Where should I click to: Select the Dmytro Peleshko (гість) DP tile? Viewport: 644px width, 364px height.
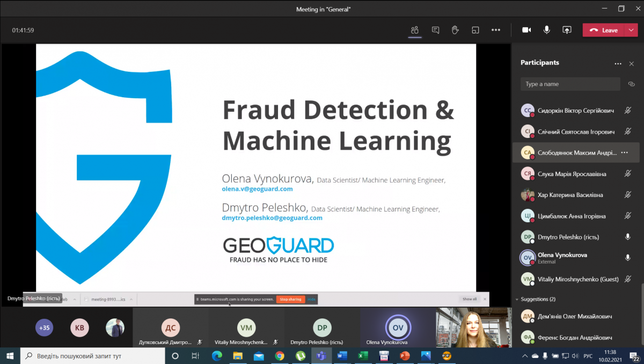[322, 328]
